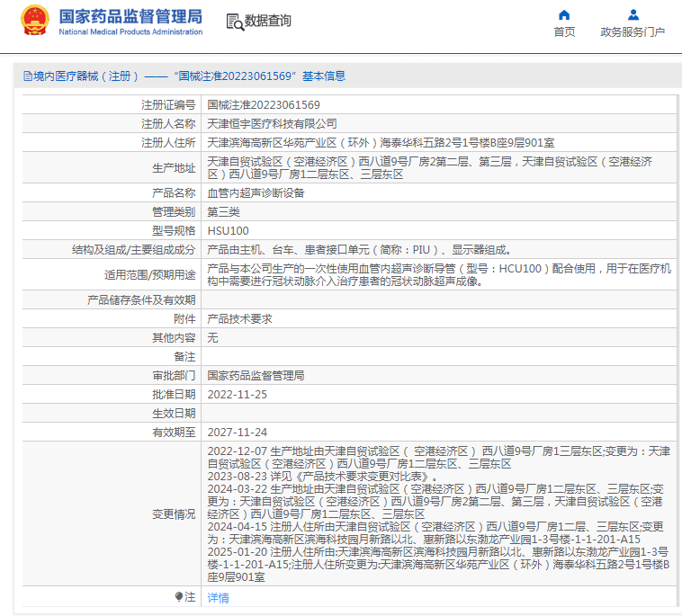Click the 政务服务门户 user icon
Viewport: 682px width, 616px height.
point(633,15)
